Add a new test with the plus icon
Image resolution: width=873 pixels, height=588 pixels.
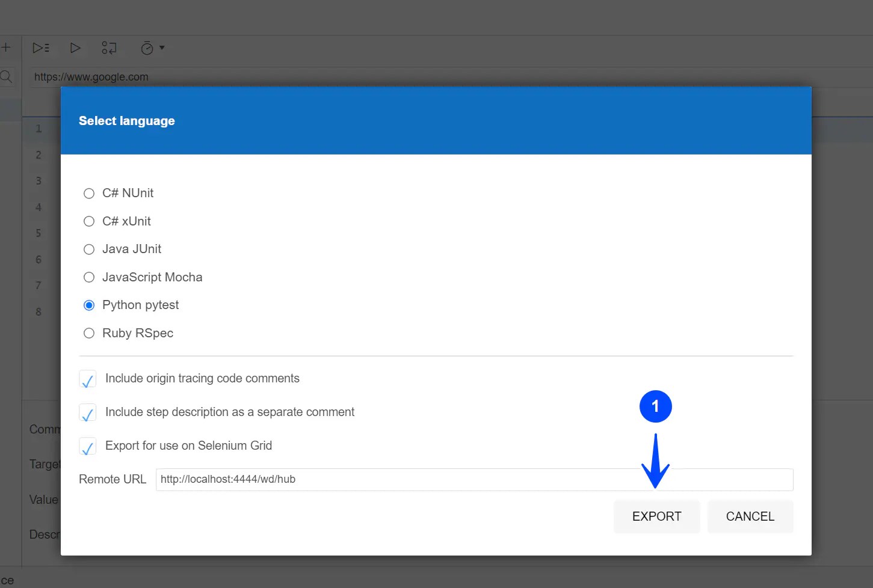coord(7,47)
